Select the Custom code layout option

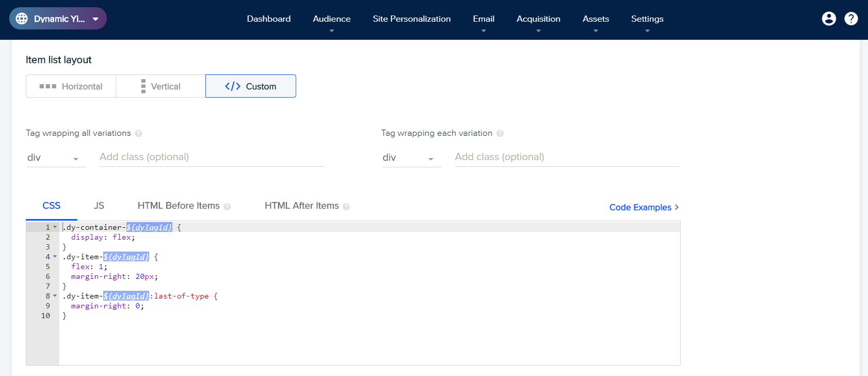point(251,86)
